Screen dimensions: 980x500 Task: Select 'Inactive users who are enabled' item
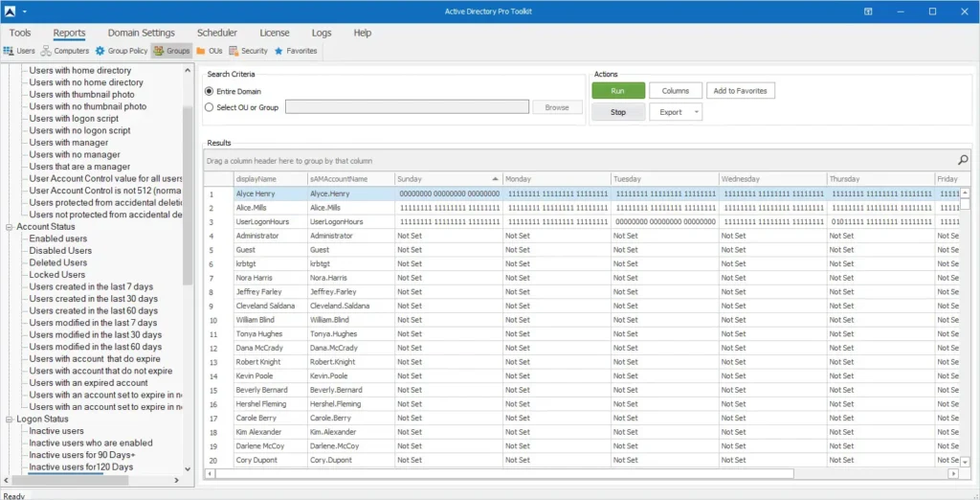click(91, 443)
